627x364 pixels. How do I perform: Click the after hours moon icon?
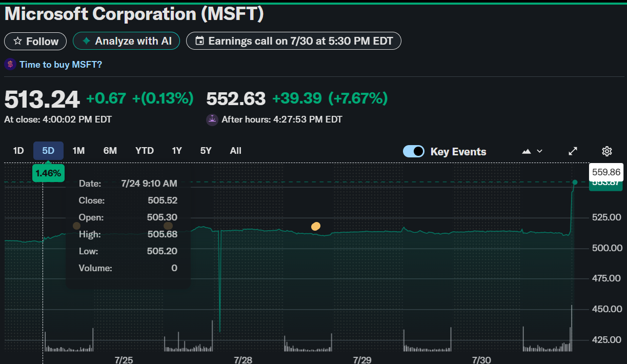click(x=212, y=120)
